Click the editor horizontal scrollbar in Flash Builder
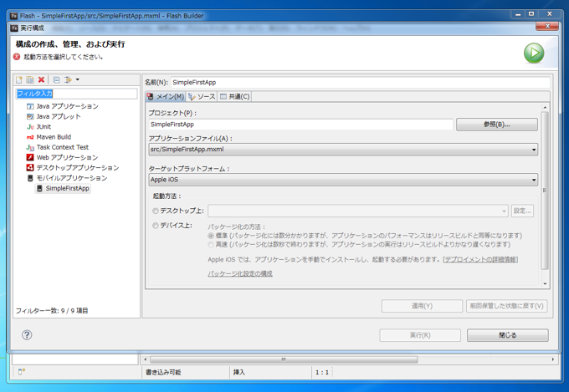 tap(284, 359)
